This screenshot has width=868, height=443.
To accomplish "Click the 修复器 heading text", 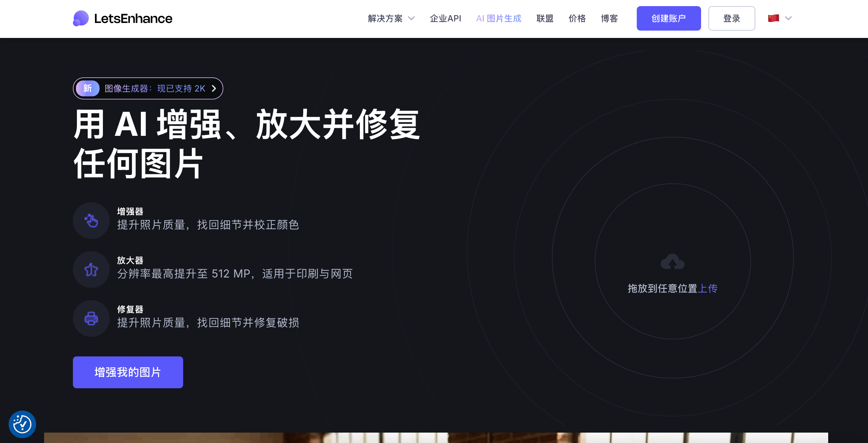I will [130, 309].
